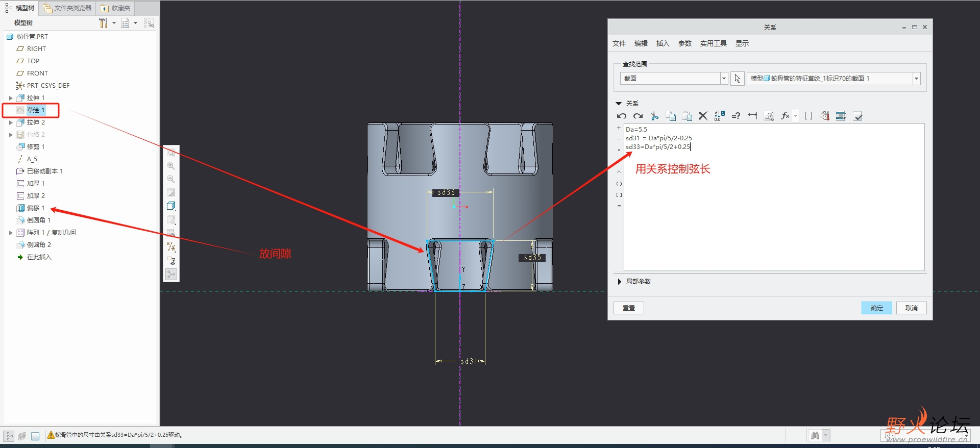This screenshot has width=980, height=448.
Task: Evaluate expression with the =? icon
Action: pyautogui.click(x=736, y=116)
